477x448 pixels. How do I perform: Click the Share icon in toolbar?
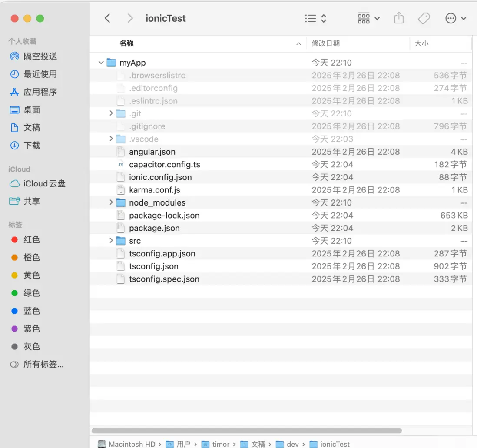[399, 18]
